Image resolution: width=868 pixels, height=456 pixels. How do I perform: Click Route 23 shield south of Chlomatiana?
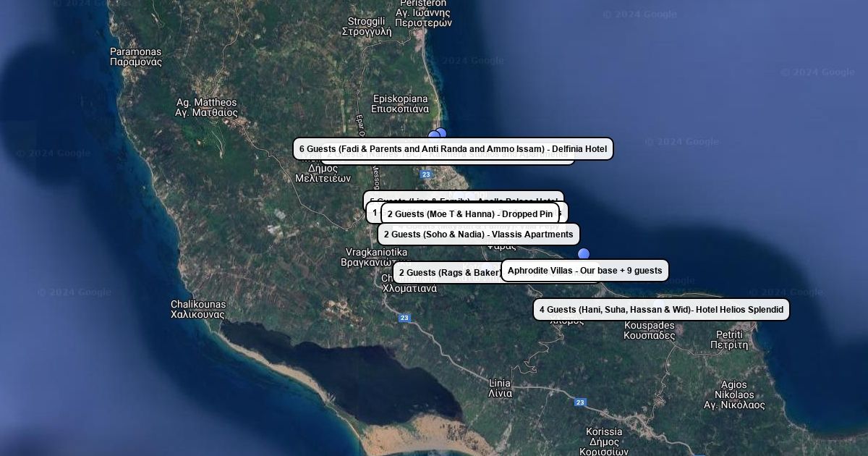click(404, 318)
